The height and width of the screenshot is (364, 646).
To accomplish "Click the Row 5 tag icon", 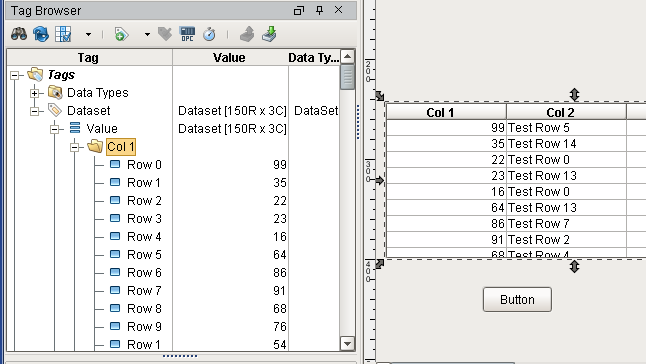I will [x=115, y=254].
